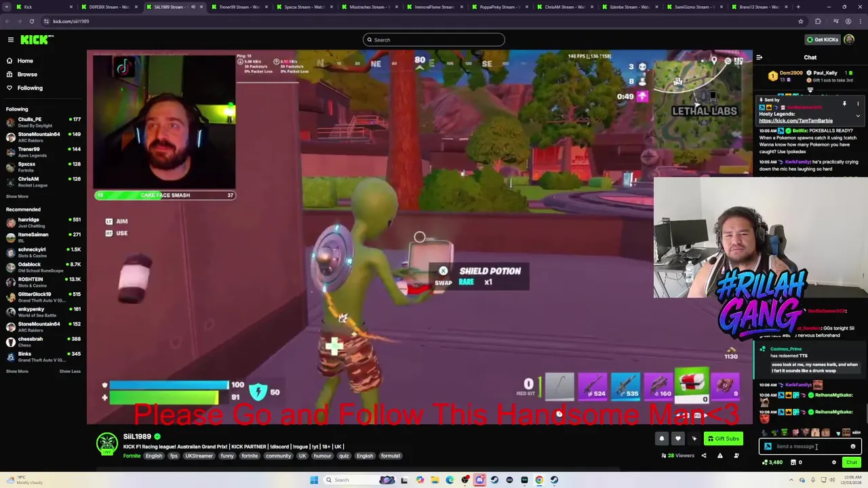Click the 3,480 channel points balance
868x488 pixels.
coord(772,462)
